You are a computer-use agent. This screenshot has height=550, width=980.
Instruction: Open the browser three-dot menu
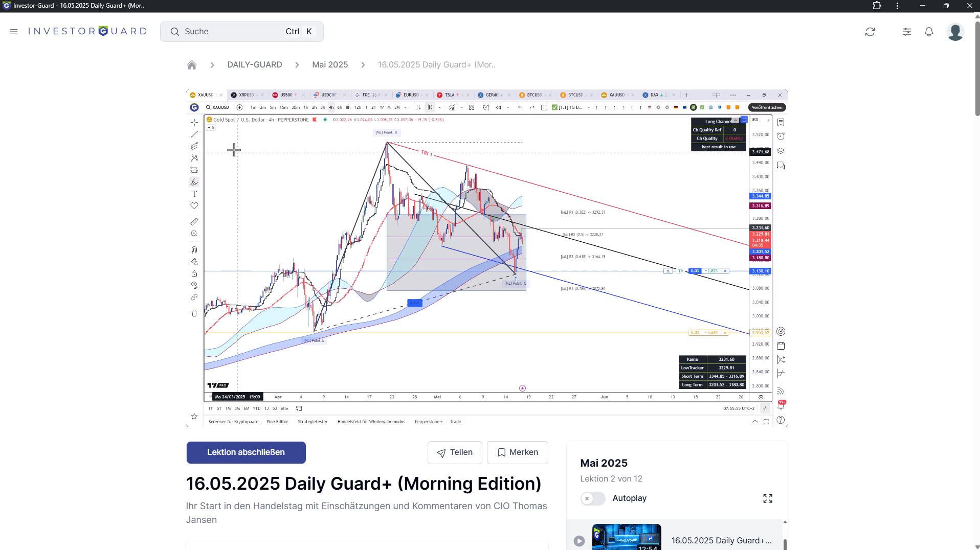(x=897, y=6)
